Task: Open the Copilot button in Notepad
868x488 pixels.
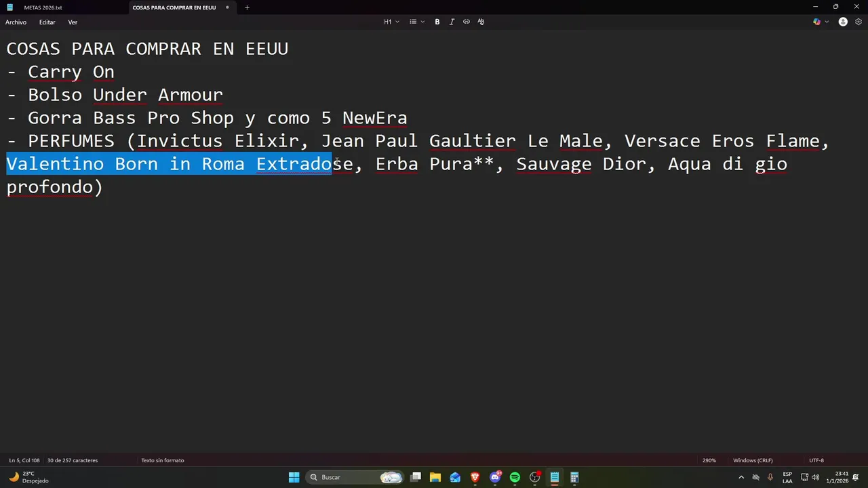Action: point(816,22)
